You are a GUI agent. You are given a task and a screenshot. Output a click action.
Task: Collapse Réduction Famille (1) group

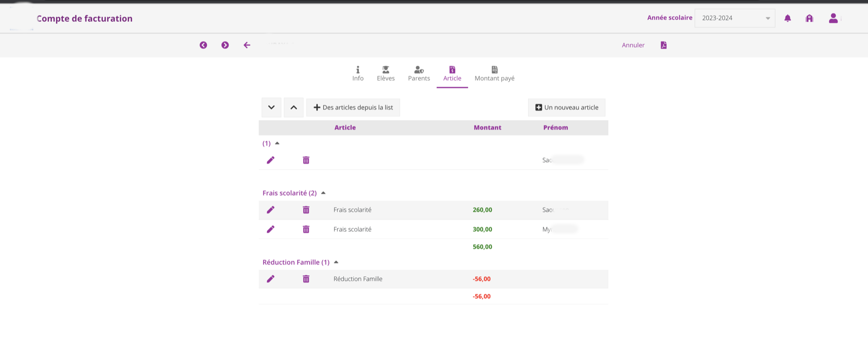336,262
